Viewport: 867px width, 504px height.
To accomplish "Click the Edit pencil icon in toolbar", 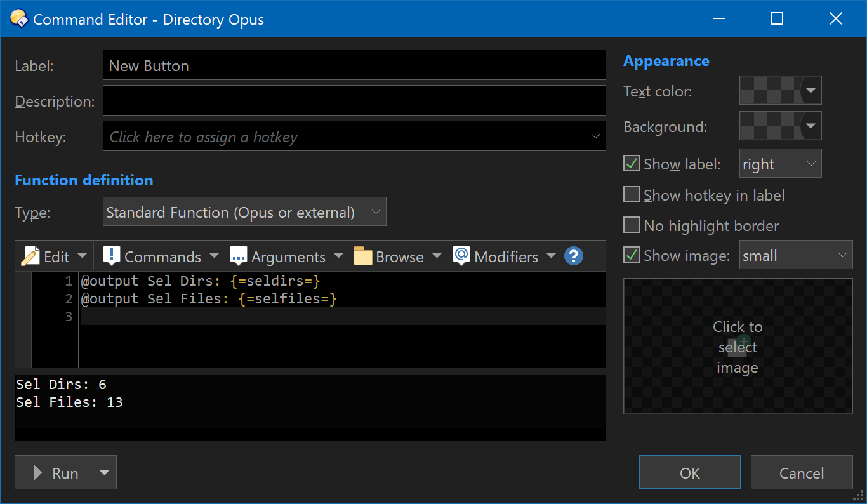I will point(30,256).
